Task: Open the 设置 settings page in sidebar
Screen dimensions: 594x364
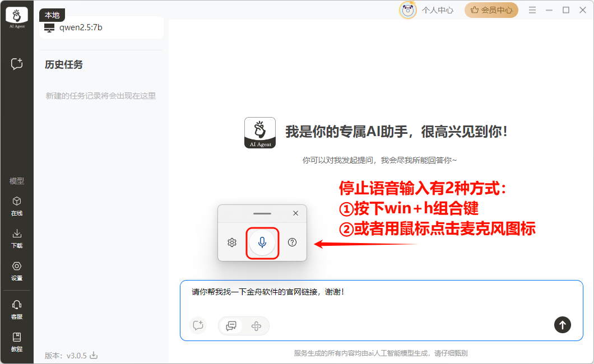Action: (x=17, y=270)
